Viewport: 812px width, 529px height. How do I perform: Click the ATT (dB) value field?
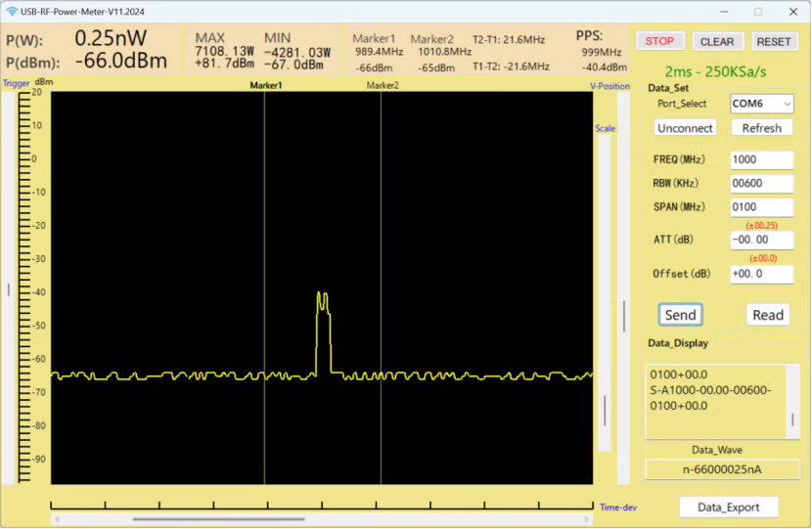tap(761, 241)
